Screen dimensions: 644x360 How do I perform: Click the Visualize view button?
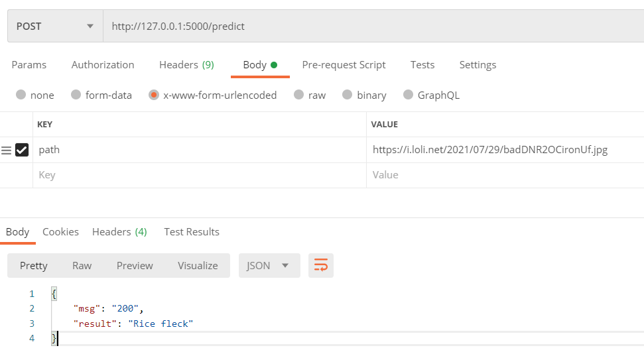198,266
